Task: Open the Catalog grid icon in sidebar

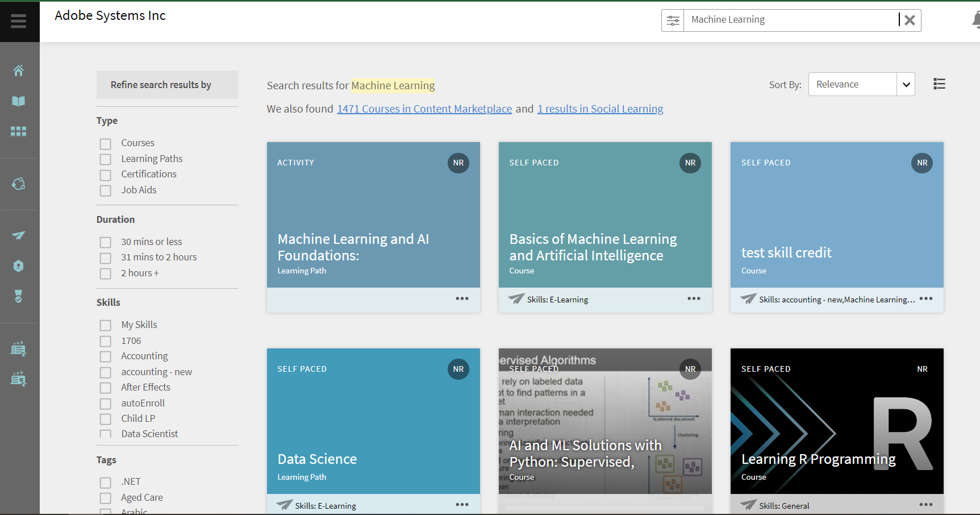Action: [x=19, y=131]
